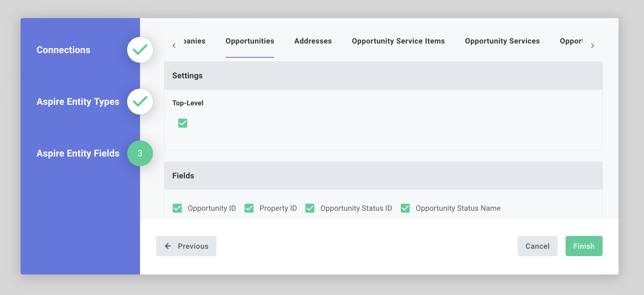The height and width of the screenshot is (295, 644).
Task: Select the Opportunity Services tab
Action: pos(502,41)
